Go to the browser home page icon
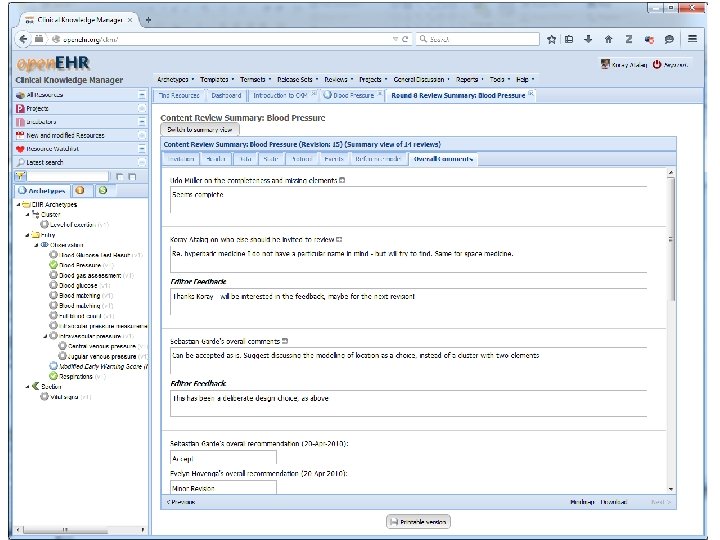720x540 pixels. click(608, 39)
